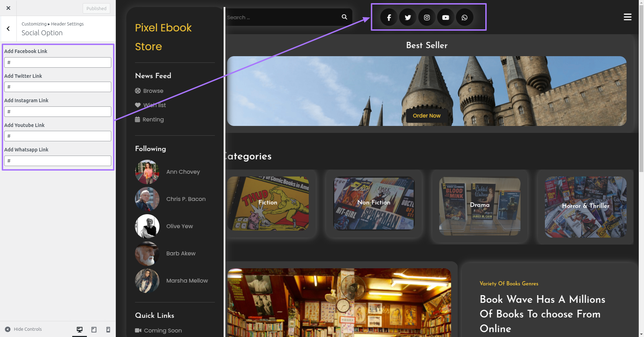Select desktop preview mode
This screenshot has width=644, height=337.
click(x=80, y=329)
